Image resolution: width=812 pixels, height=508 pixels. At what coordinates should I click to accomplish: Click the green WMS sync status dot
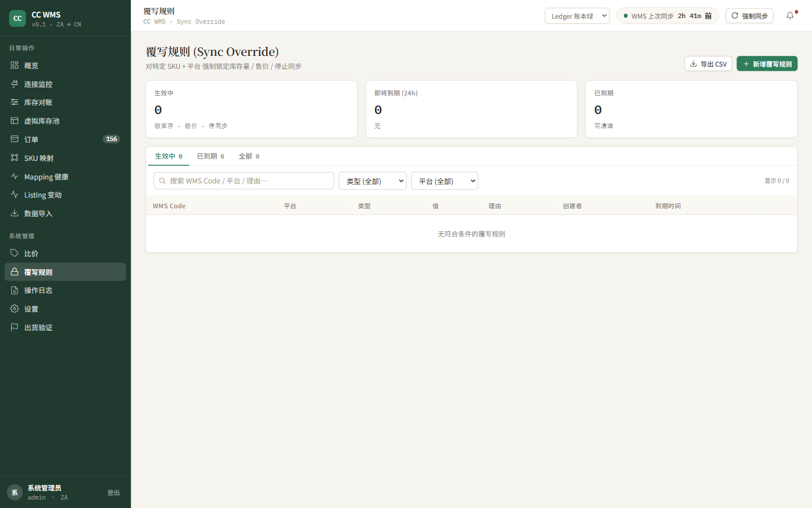click(x=625, y=16)
